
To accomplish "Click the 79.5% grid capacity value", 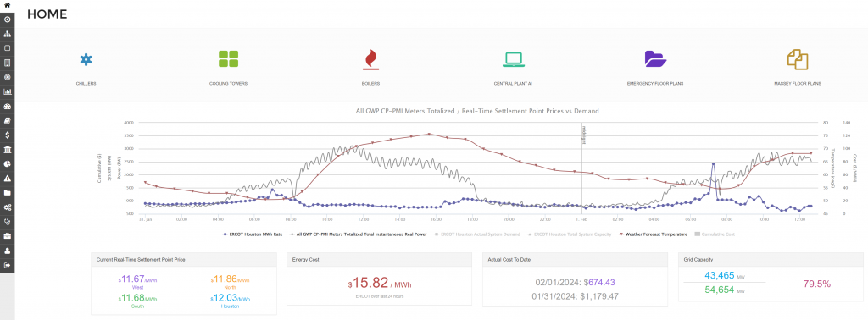I will (x=816, y=284).
